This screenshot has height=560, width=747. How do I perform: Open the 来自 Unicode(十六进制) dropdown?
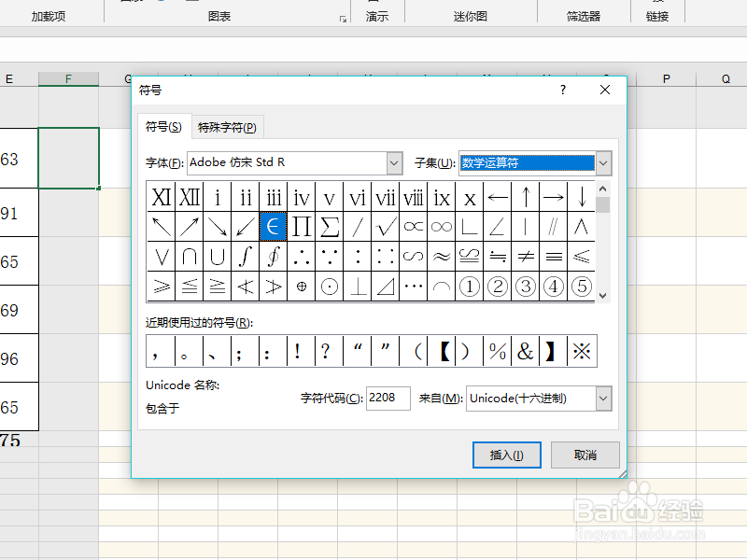(x=603, y=399)
